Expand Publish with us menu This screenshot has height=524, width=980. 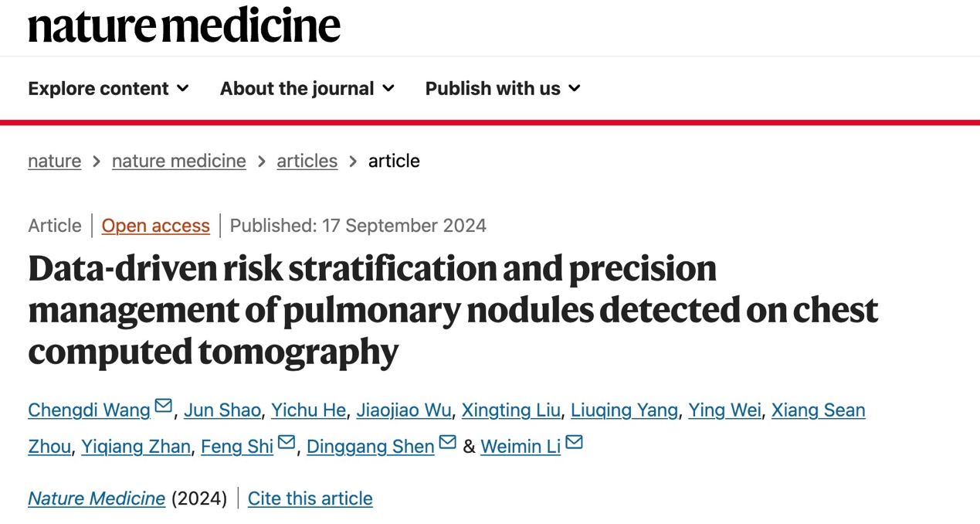[502, 89]
